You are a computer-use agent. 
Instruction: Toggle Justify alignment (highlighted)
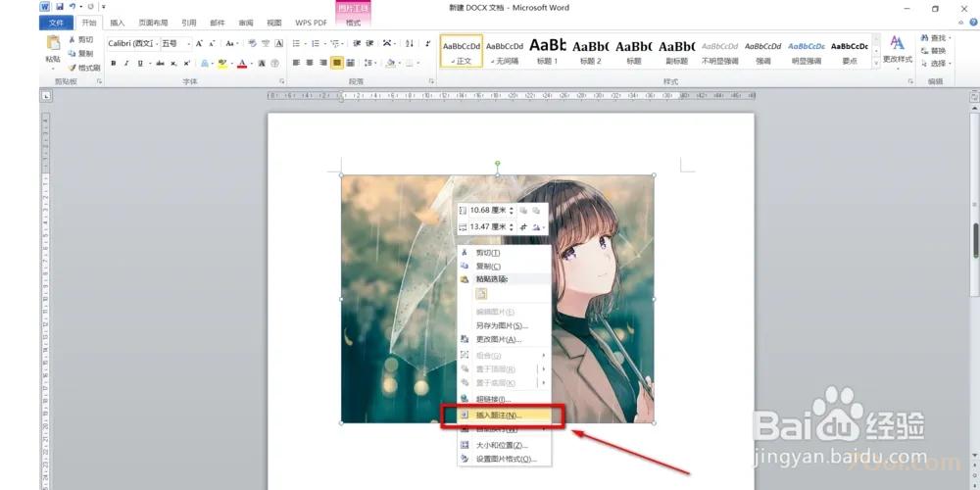tap(337, 63)
